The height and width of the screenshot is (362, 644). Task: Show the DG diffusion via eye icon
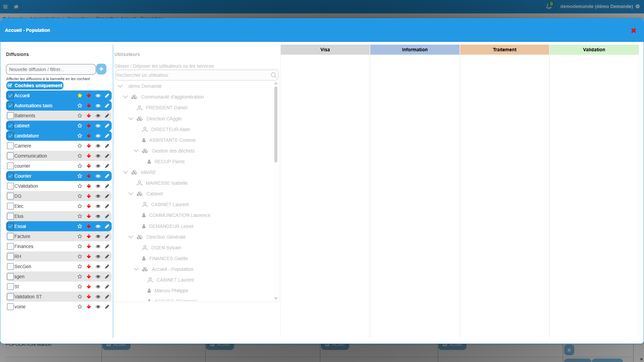[x=98, y=196]
